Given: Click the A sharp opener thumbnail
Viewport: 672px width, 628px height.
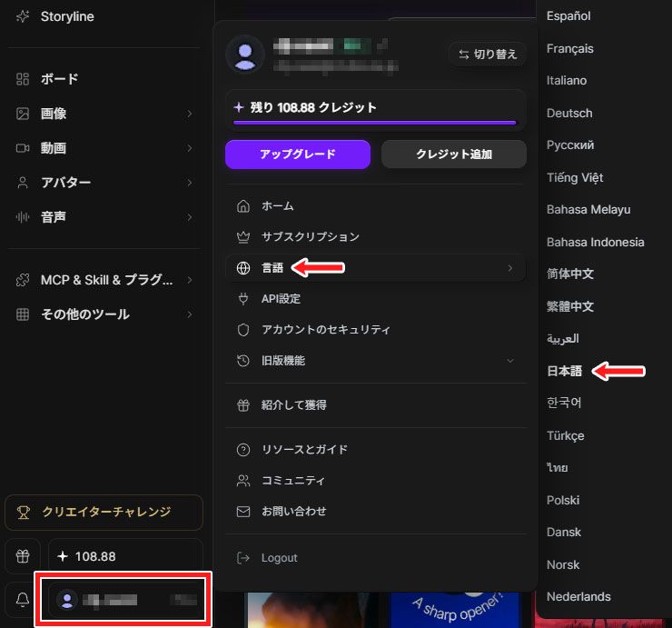Looking at the screenshot, I should pyautogui.click(x=456, y=610).
